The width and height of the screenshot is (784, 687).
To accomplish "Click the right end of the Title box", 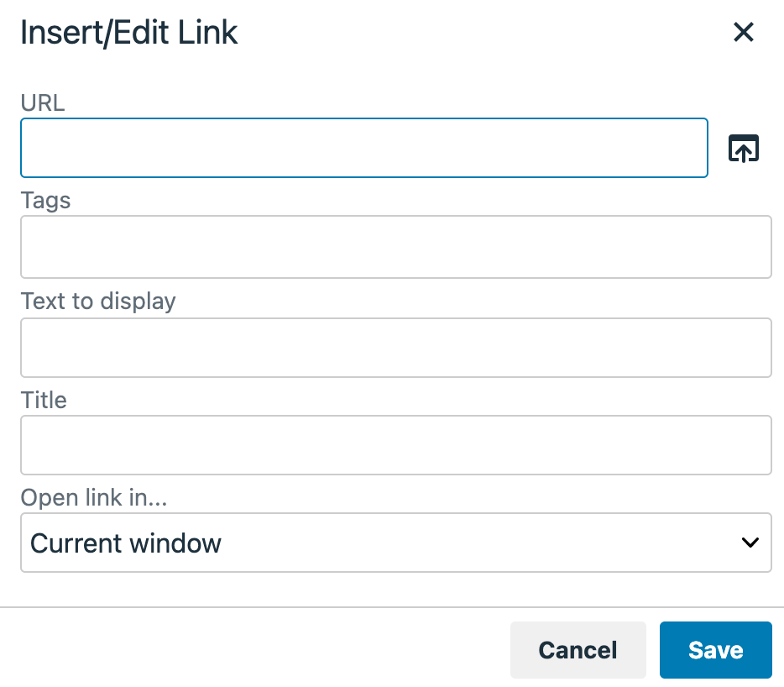I will (x=751, y=445).
